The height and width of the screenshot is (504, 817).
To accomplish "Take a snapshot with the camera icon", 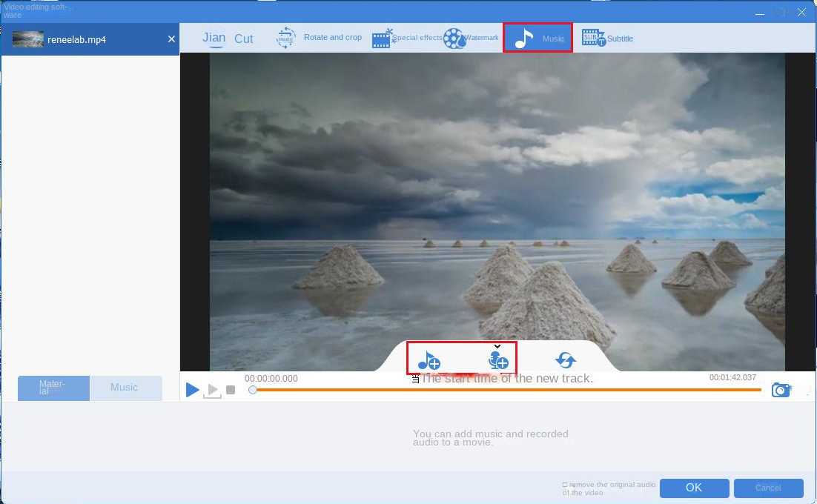I will pyautogui.click(x=781, y=390).
